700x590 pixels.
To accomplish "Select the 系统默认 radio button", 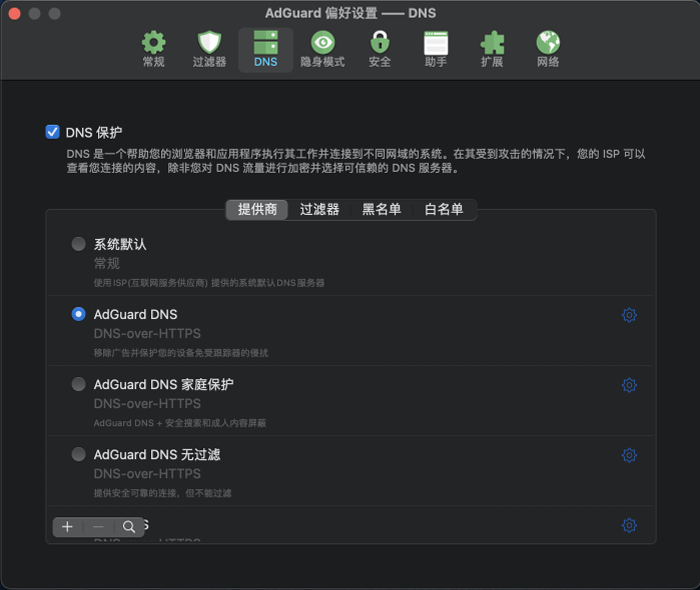I will tap(79, 244).
